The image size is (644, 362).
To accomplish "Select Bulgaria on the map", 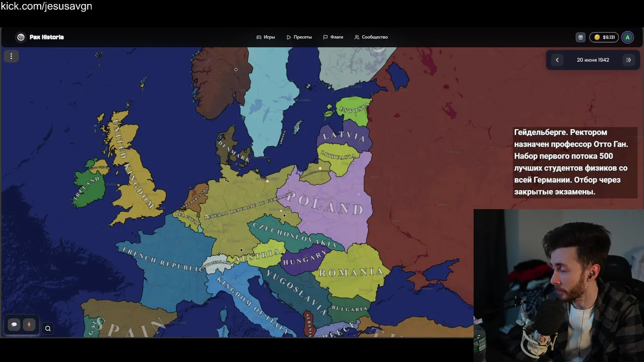I will pyautogui.click(x=350, y=308).
